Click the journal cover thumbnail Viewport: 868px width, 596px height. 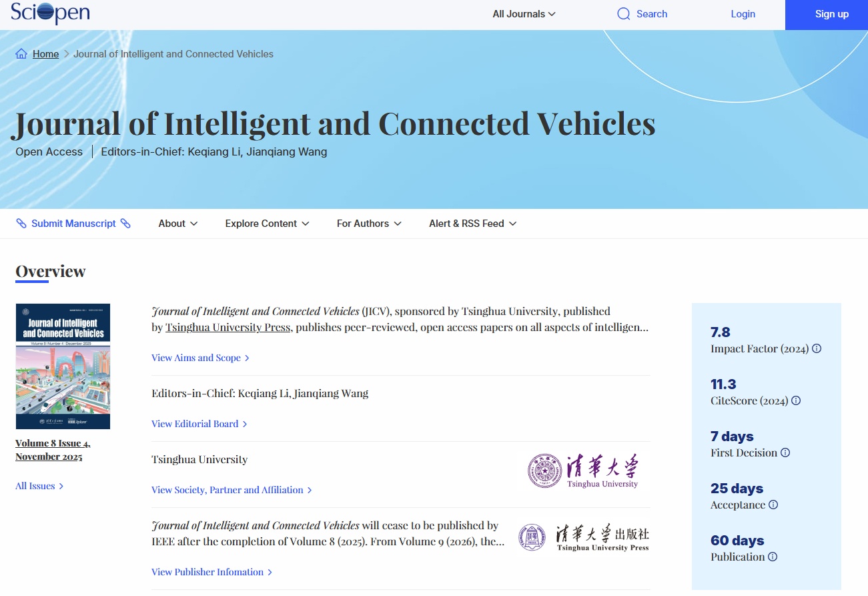click(63, 366)
